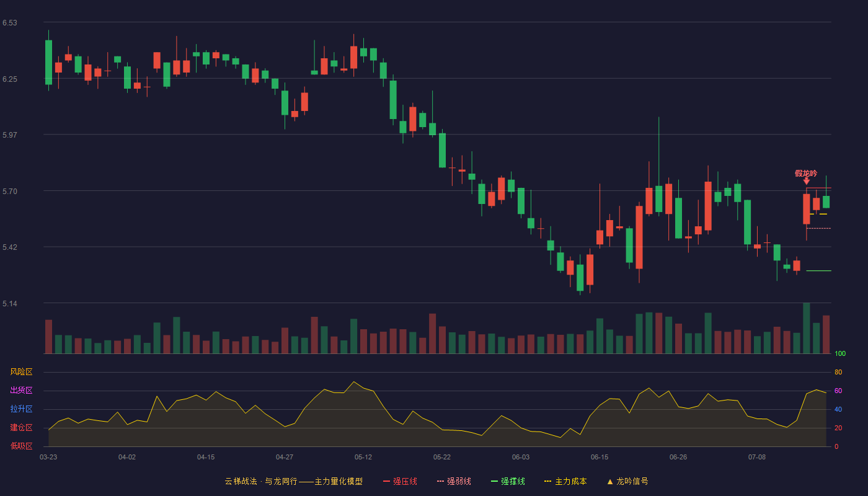Toggle the 强压线 legend item
The width and height of the screenshot is (868, 496).
tap(400, 481)
